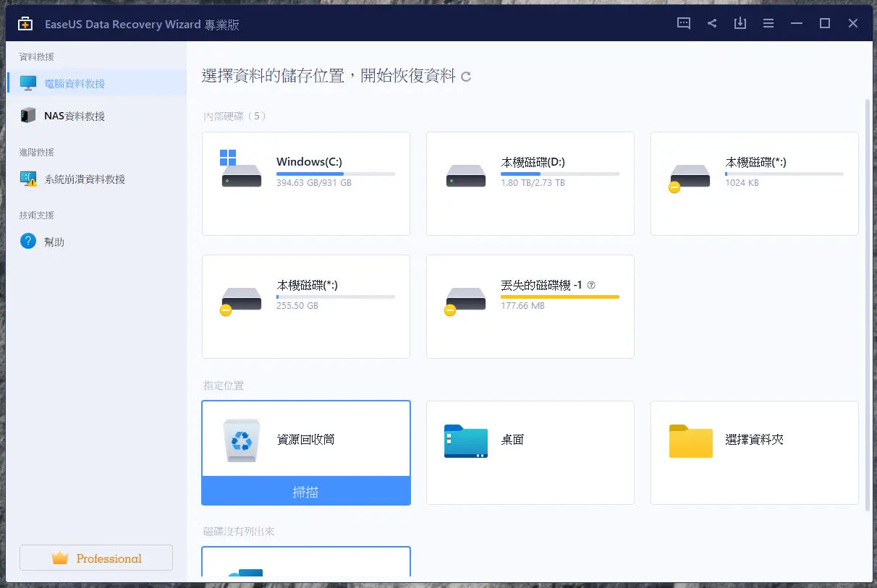Click the drive icon of 本機磁碟(D:)
This screenshot has width=877, height=588.
point(466,176)
